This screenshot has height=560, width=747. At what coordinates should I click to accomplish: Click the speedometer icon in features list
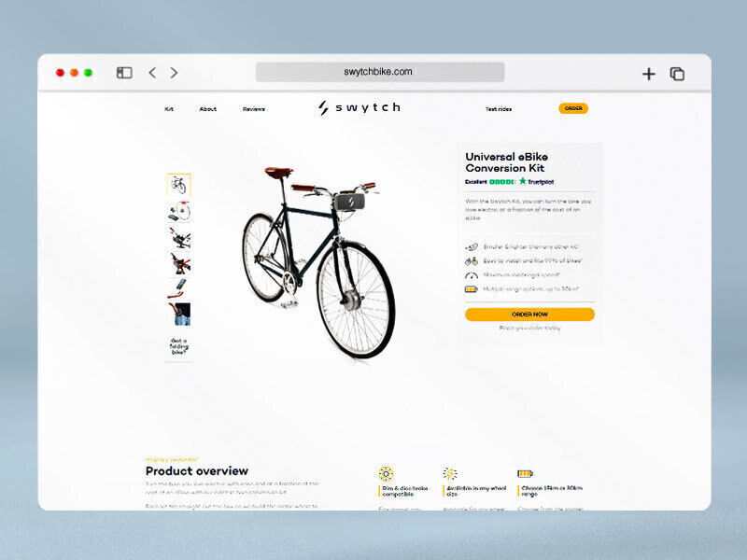pos(472,275)
